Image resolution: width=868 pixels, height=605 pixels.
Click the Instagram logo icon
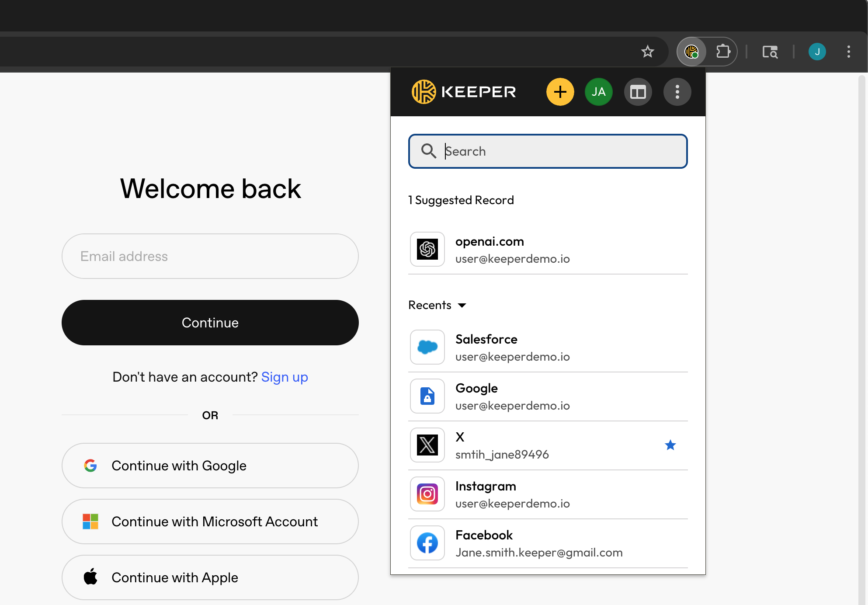pyautogui.click(x=427, y=494)
